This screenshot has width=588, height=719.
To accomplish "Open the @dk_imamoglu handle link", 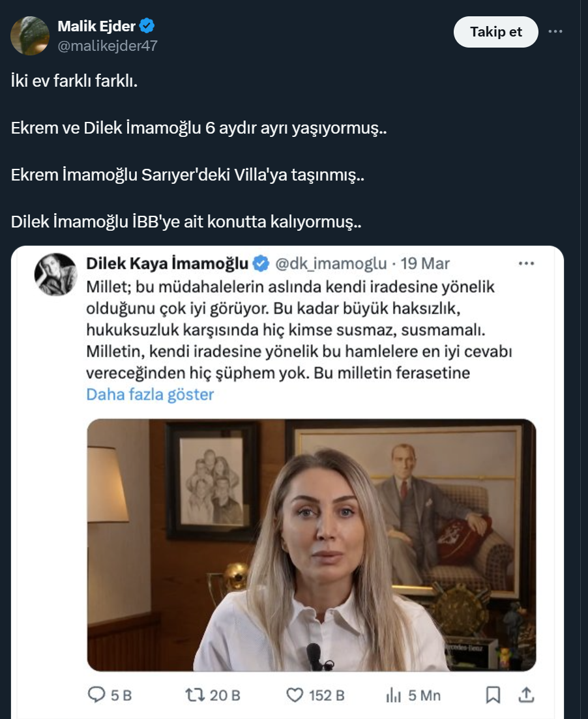I will coord(332,264).
